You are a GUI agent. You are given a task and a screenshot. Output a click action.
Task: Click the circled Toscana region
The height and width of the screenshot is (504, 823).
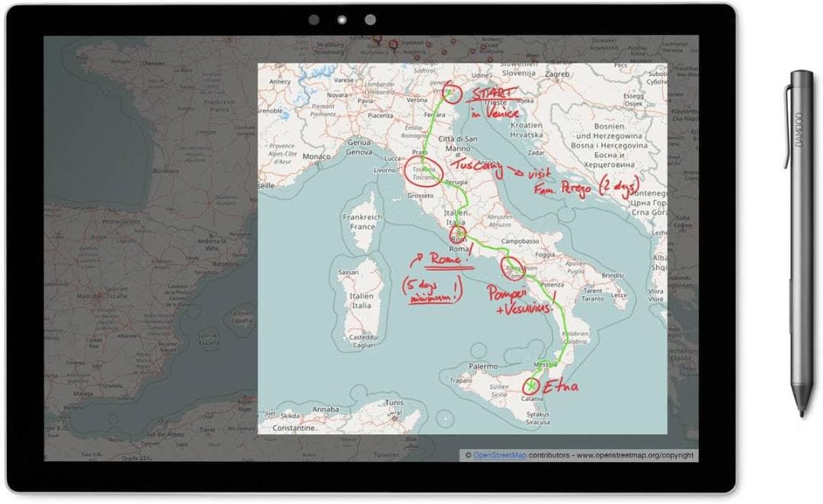[422, 173]
